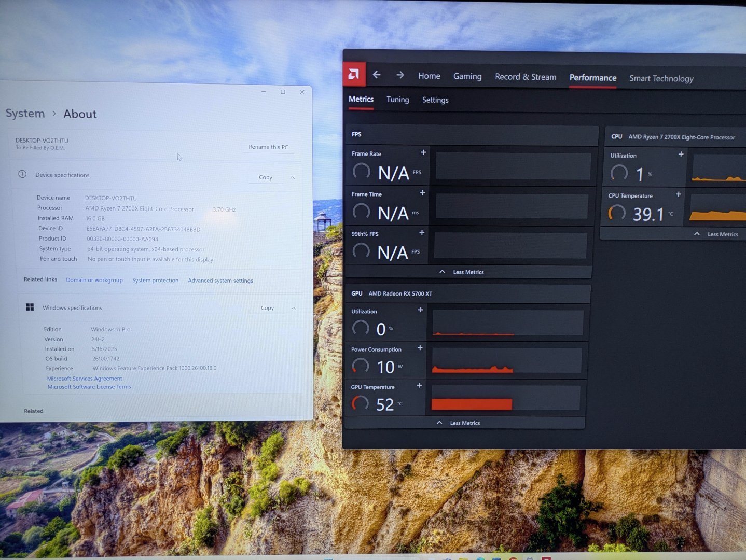Image resolution: width=746 pixels, height=560 pixels.
Task: Collapse GPU section via Less Metrics
Action: click(459, 423)
